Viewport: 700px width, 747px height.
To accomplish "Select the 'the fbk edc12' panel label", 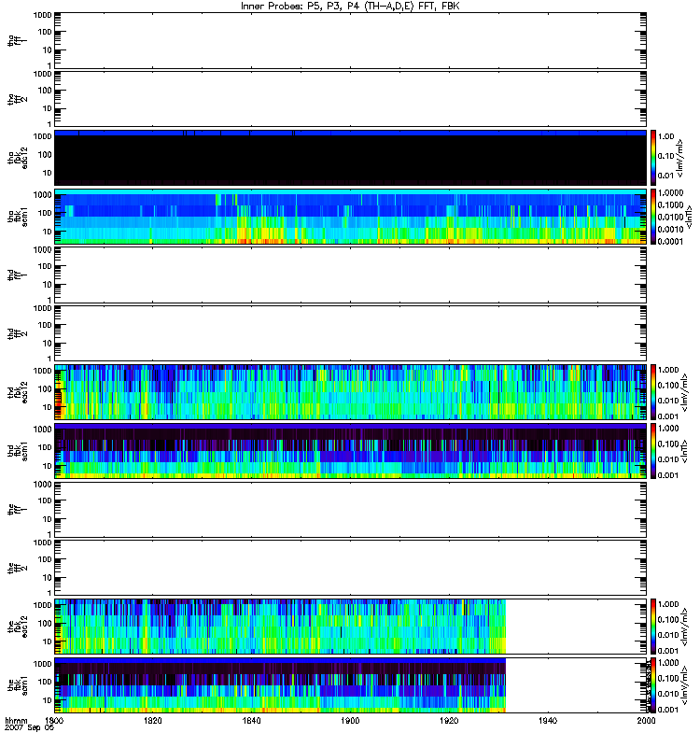I will coord(17,627).
